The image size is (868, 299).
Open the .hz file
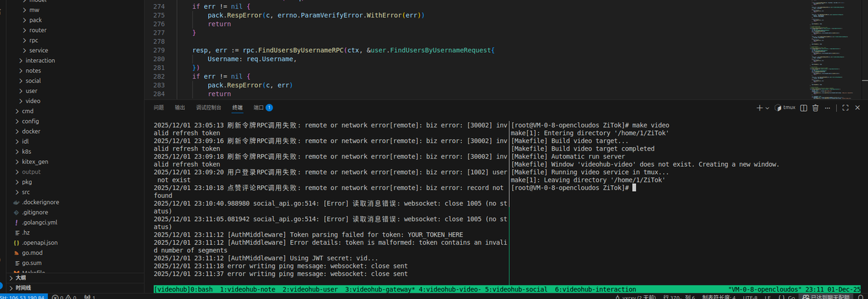coord(26,233)
